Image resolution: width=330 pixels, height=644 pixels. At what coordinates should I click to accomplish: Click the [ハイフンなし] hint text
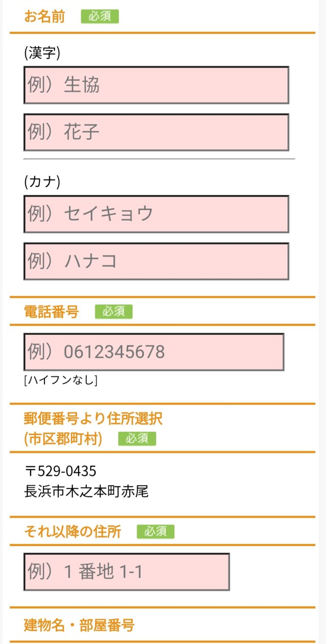tap(61, 380)
